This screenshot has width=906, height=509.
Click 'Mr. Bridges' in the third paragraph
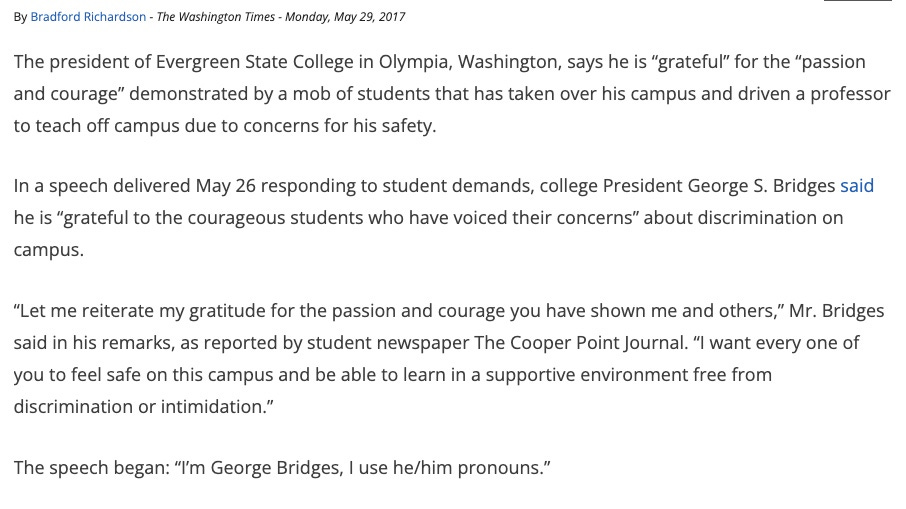(x=836, y=311)
